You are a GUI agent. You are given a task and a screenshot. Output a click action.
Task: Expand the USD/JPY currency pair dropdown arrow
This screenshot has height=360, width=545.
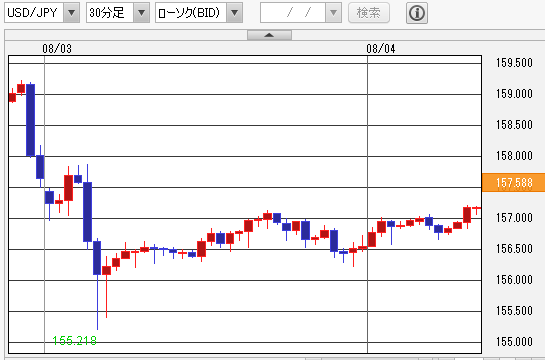(x=71, y=13)
